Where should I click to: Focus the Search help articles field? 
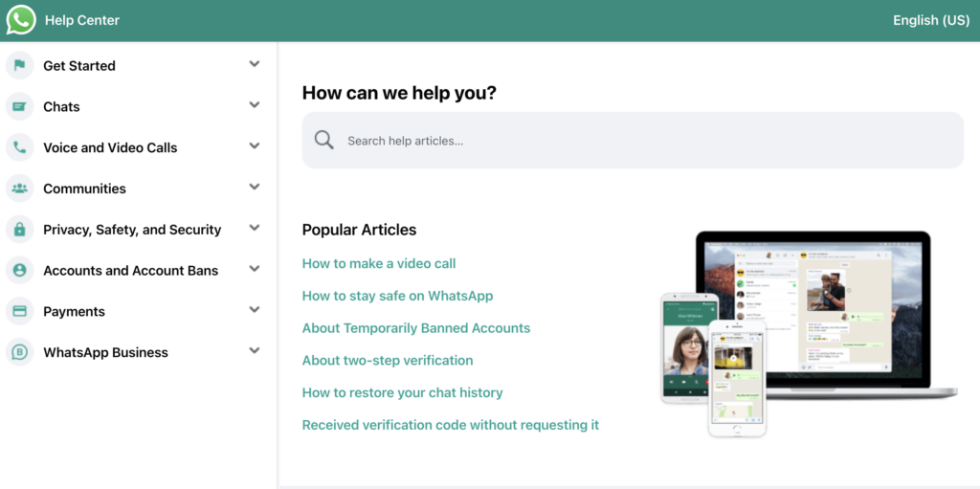coord(633,140)
